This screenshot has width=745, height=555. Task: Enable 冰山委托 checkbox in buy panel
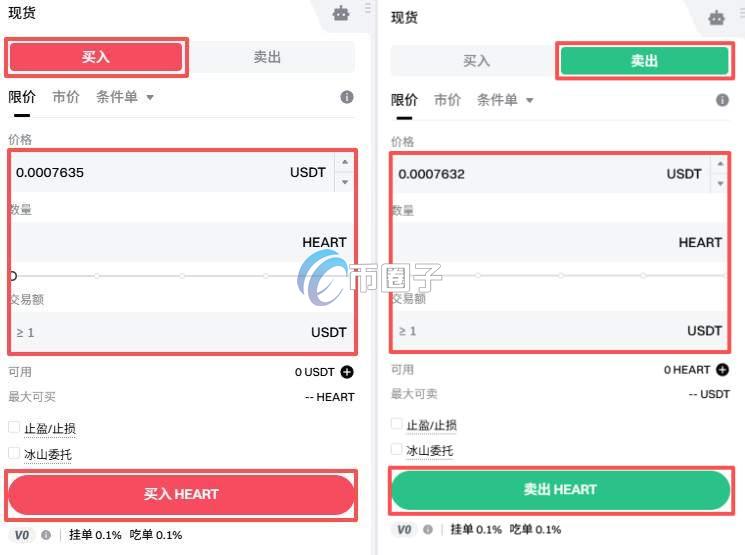pos(14,453)
